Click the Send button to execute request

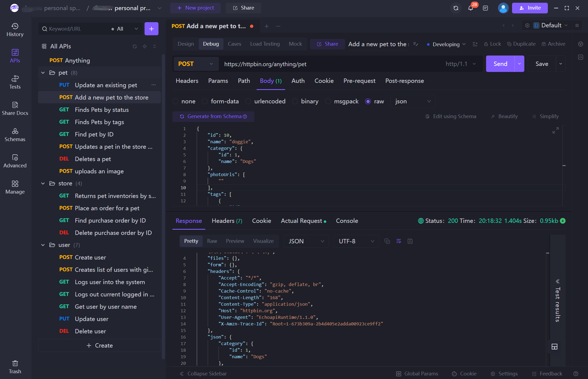click(x=500, y=64)
